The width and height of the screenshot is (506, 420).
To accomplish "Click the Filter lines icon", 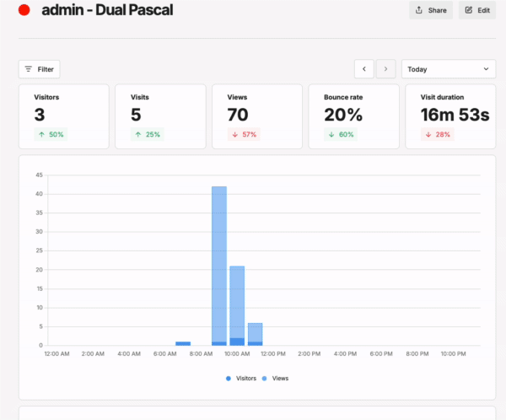I will click(x=29, y=69).
